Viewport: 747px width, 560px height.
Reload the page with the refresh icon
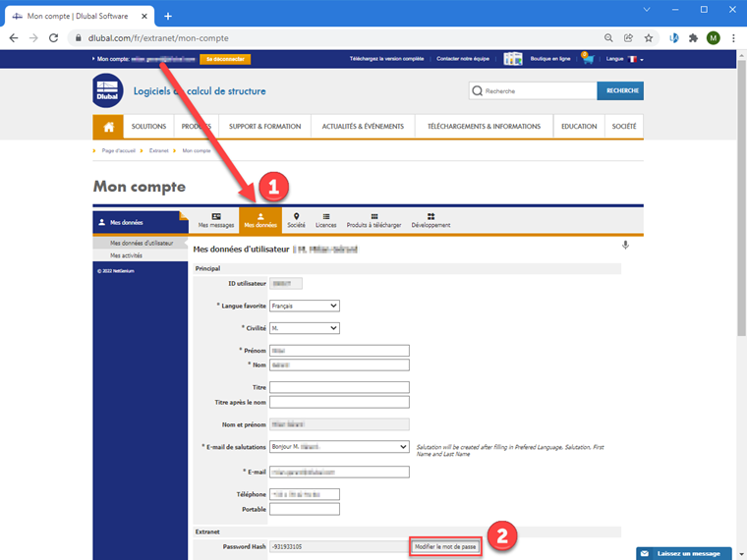(53, 38)
